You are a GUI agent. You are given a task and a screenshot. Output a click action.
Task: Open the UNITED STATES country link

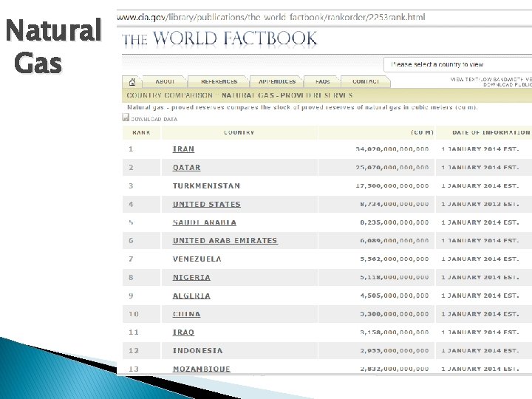(x=207, y=204)
